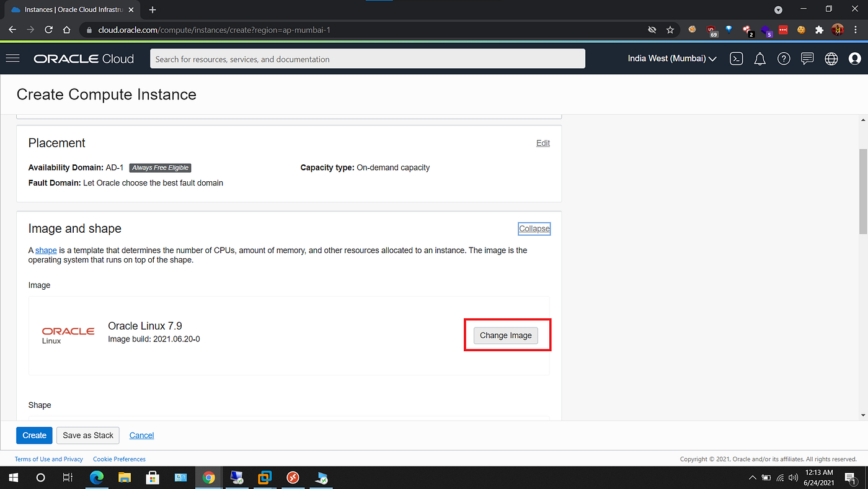Open the volume control in the system tray
The image size is (868, 489).
coord(793,478)
